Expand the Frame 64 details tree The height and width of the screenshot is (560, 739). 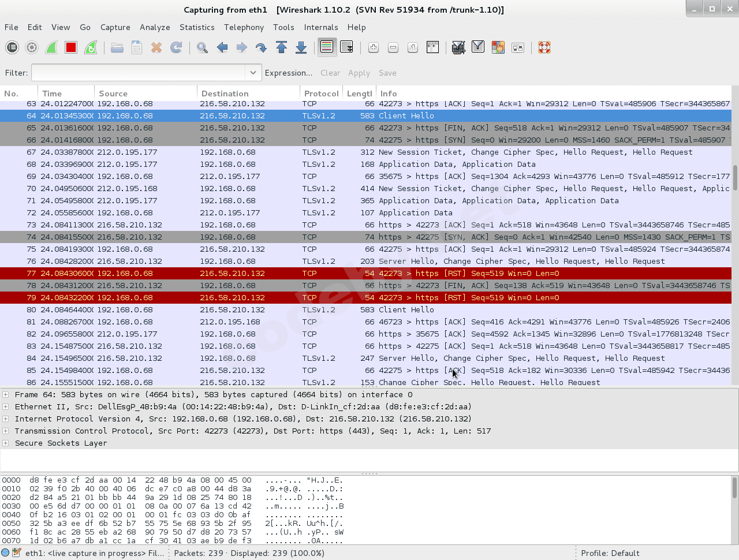tap(6, 395)
